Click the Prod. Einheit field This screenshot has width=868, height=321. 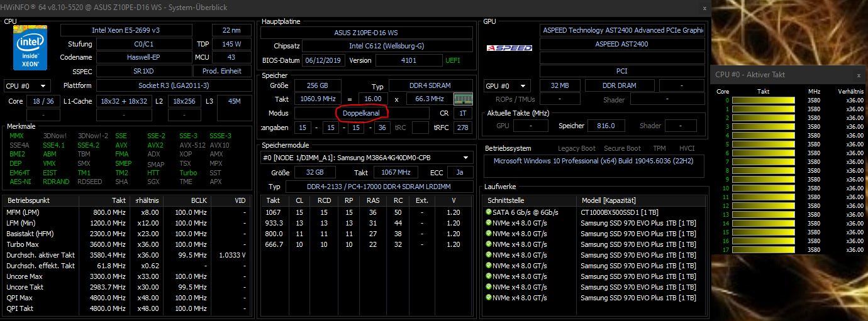[222, 71]
